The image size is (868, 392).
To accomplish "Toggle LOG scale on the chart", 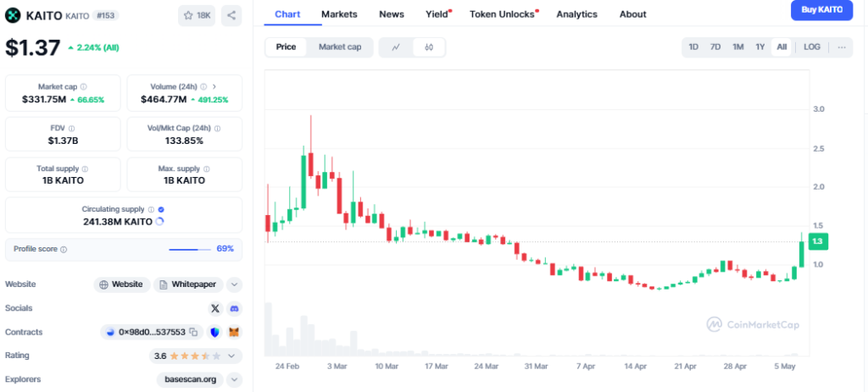I will [x=811, y=47].
